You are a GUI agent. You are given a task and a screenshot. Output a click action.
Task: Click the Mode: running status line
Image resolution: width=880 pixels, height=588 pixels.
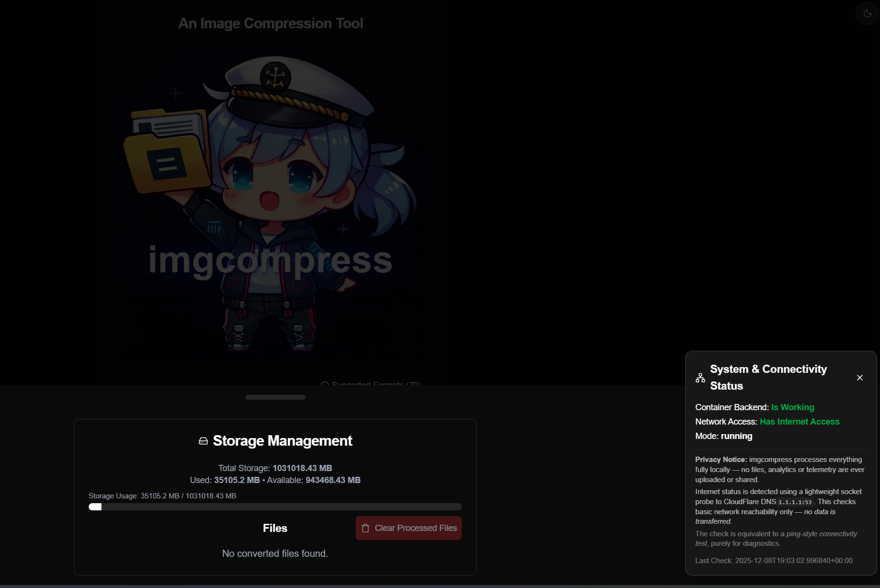tap(724, 436)
